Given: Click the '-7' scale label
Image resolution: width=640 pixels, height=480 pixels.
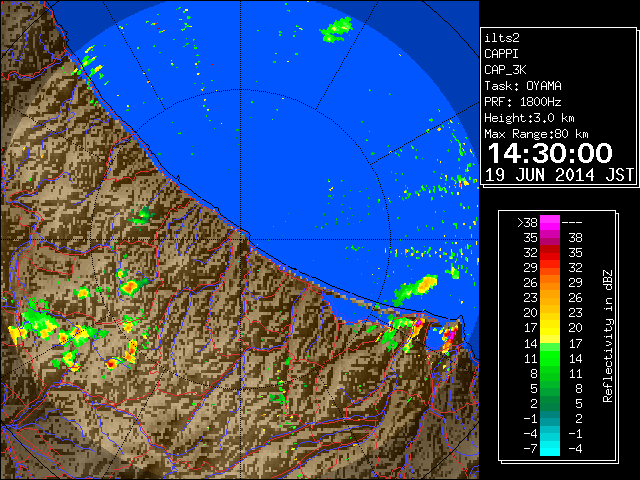Looking at the screenshot, I should click(x=530, y=449).
